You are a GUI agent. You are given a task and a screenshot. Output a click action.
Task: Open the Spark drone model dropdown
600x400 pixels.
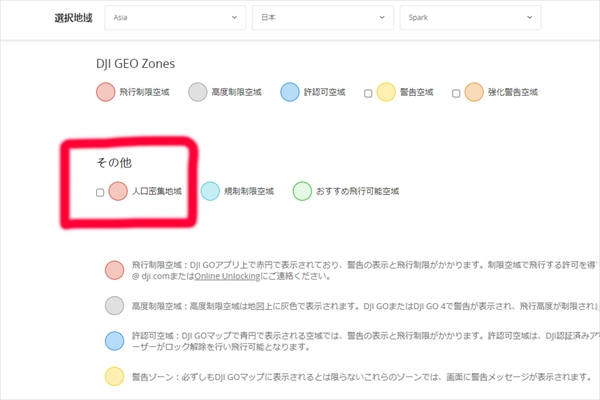(x=470, y=18)
